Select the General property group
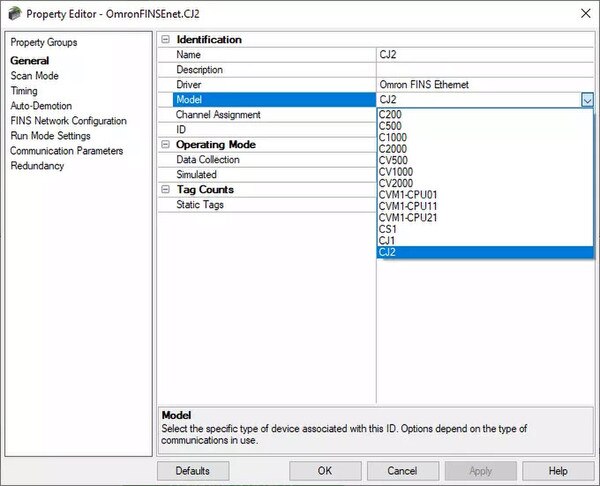Screen dimensions: 600x486 (29, 60)
